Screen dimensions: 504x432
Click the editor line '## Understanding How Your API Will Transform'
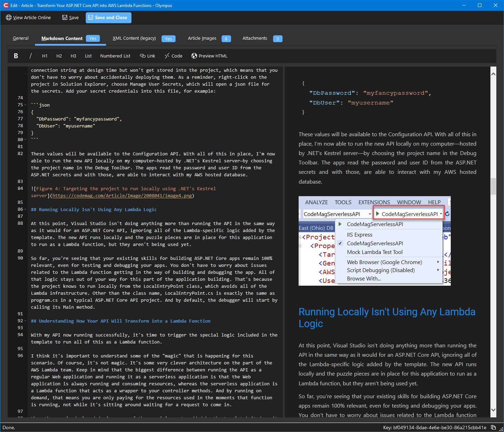121,321
